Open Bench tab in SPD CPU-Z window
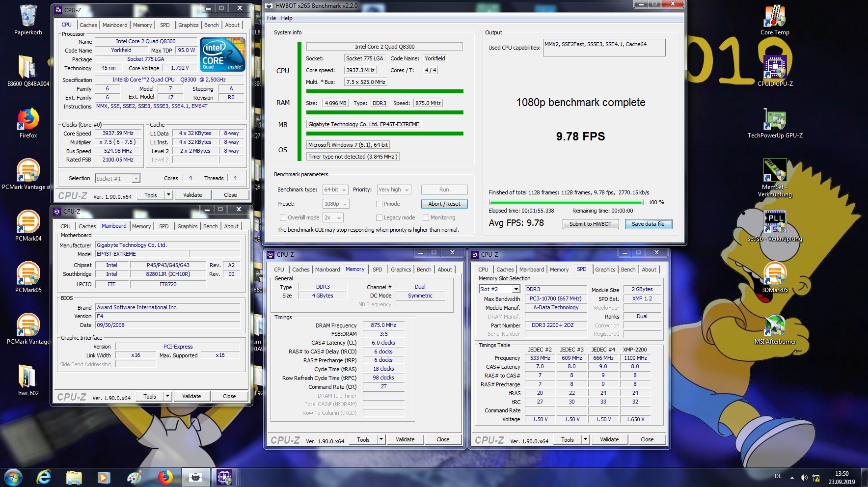This screenshot has width=868, height=487. 628,270
